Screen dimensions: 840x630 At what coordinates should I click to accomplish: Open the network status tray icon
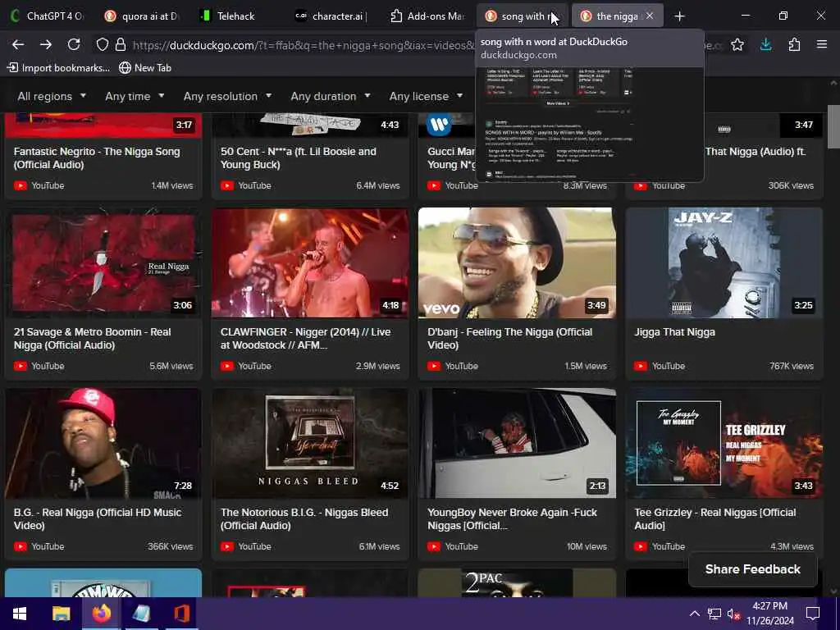(714, 614)
